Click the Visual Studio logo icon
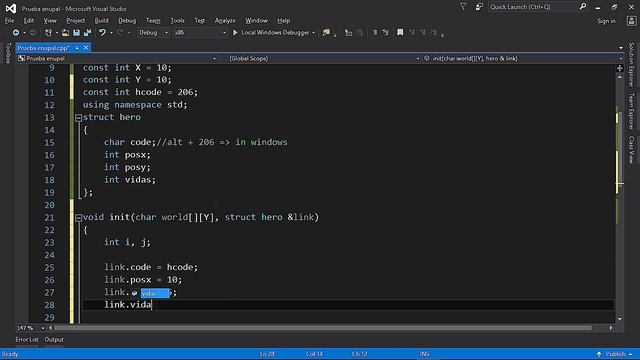 coord(11,8)
